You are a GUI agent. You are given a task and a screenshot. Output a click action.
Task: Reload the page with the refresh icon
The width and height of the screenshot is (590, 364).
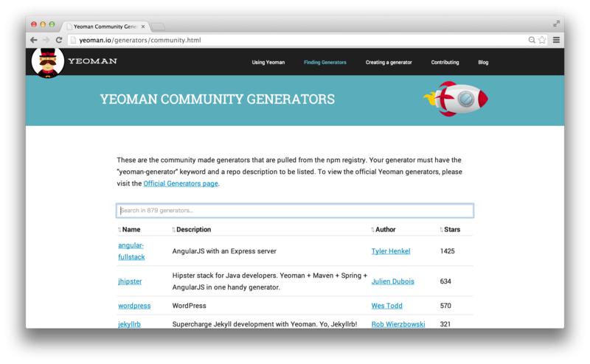(x=59, y=40)
